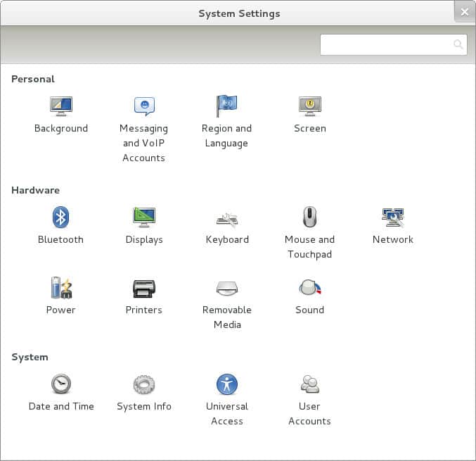
Task: Close the System Settings window
Action: tap(464, 12)
